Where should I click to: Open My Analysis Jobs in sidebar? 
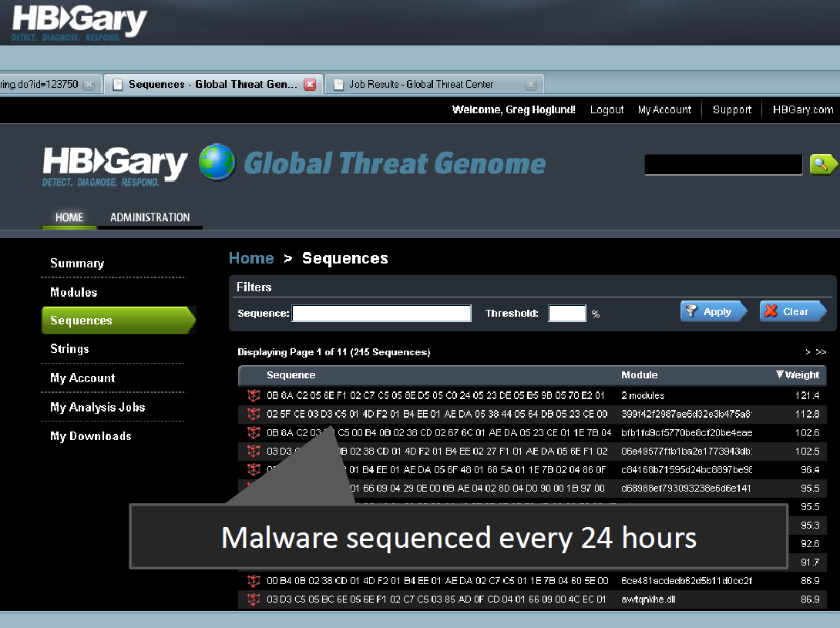(98, 407)
